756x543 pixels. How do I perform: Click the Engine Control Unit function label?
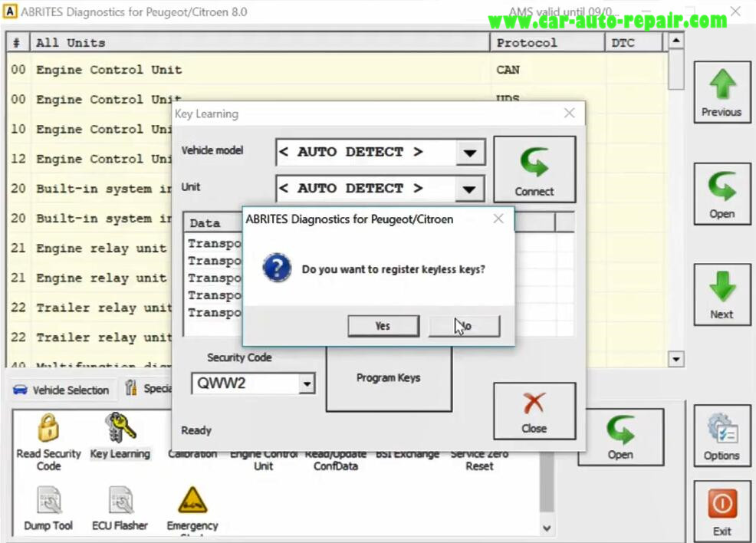pos(263,460)
